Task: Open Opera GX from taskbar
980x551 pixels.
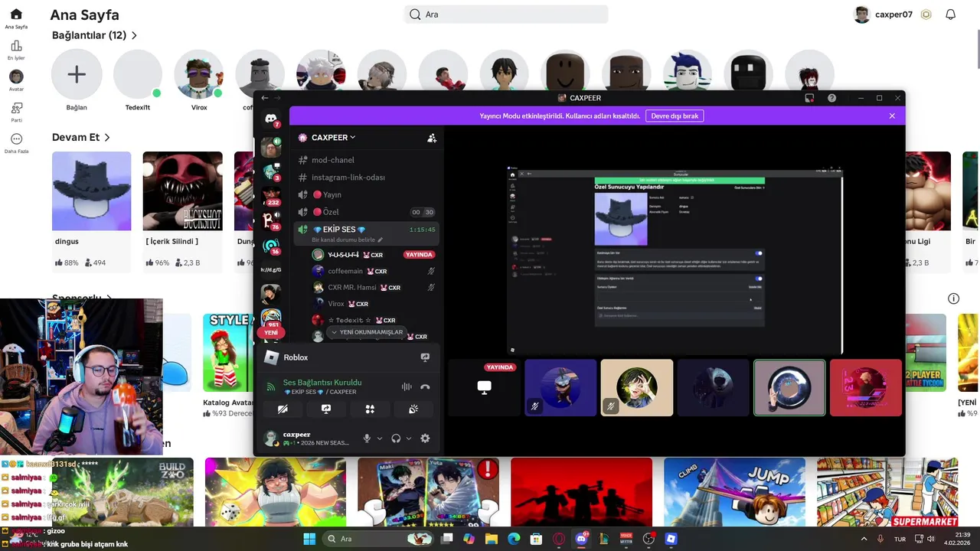Action: click(559, 539)
